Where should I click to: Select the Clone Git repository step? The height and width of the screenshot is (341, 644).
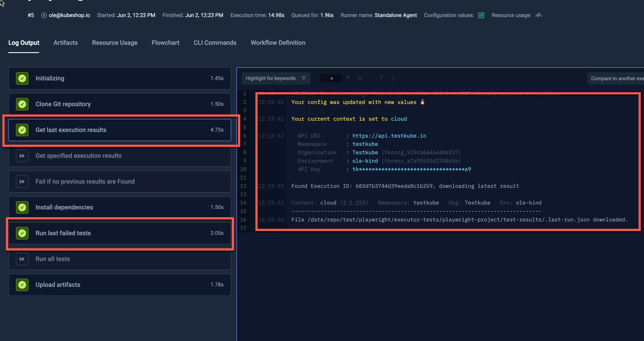[x=119, y=104]
